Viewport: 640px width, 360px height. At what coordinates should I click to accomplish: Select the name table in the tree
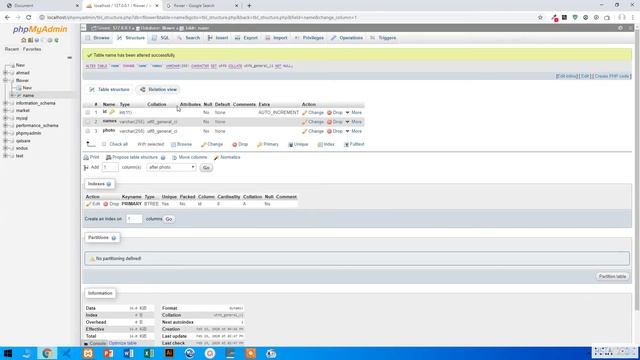click(x=28, y=95)
